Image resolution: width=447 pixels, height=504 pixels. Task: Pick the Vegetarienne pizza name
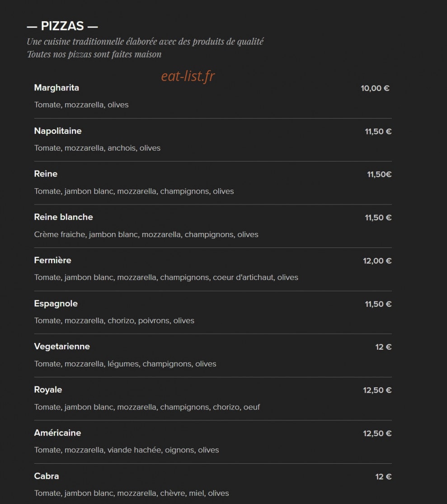pyautogui.click(x=62, y=347)
